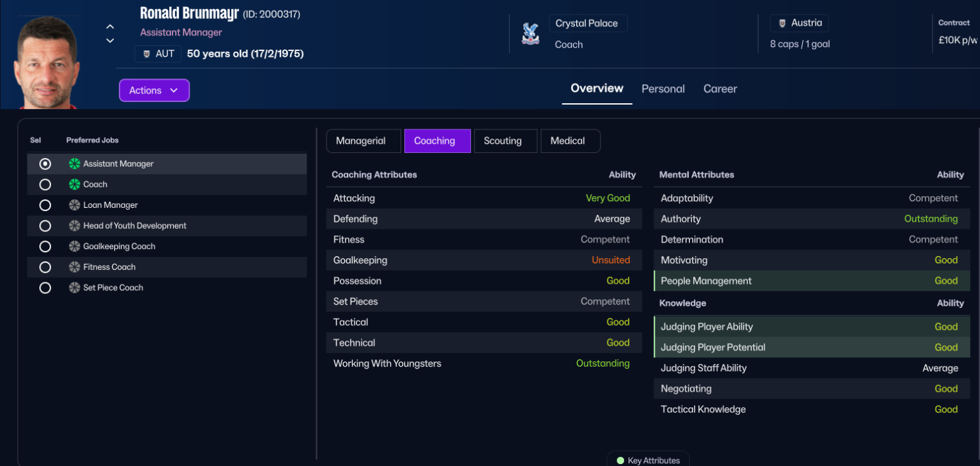Select the Goalkeeping Coach radio button

[x=45, y=246]
